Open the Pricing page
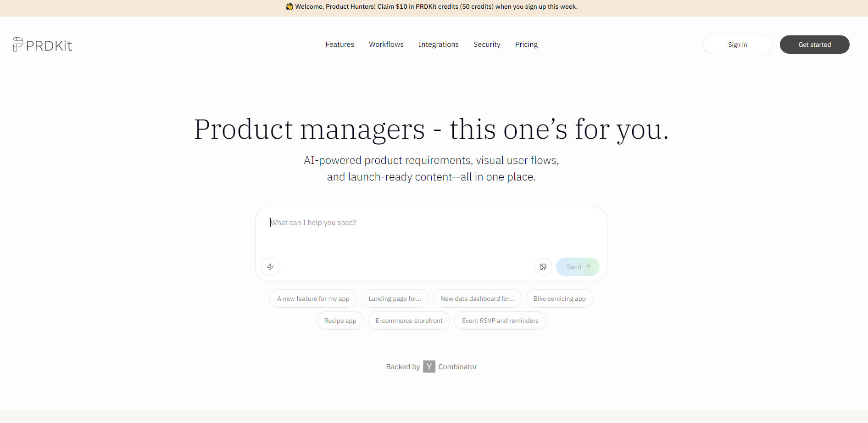 click(526, 44)
